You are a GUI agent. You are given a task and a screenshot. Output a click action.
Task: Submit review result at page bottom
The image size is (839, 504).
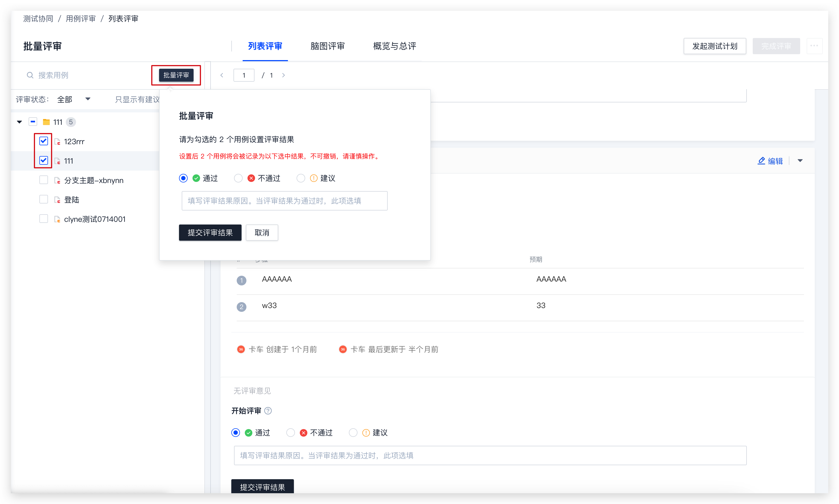(262, 487)
